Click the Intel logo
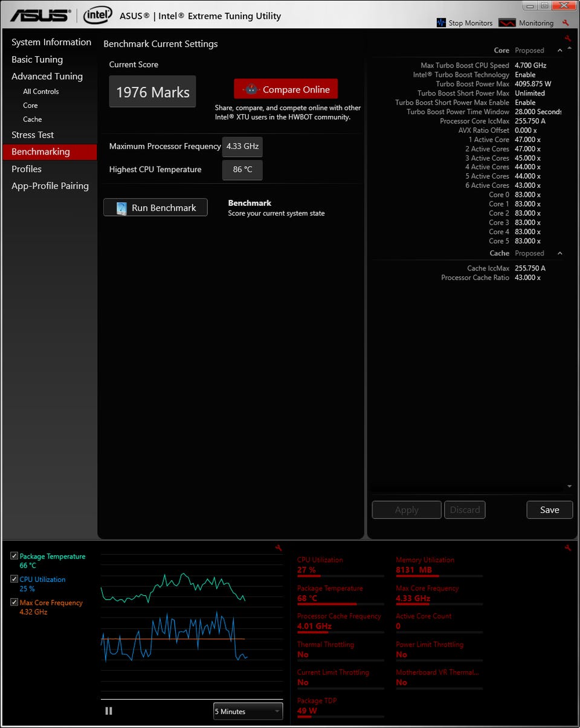 [98, 16]
